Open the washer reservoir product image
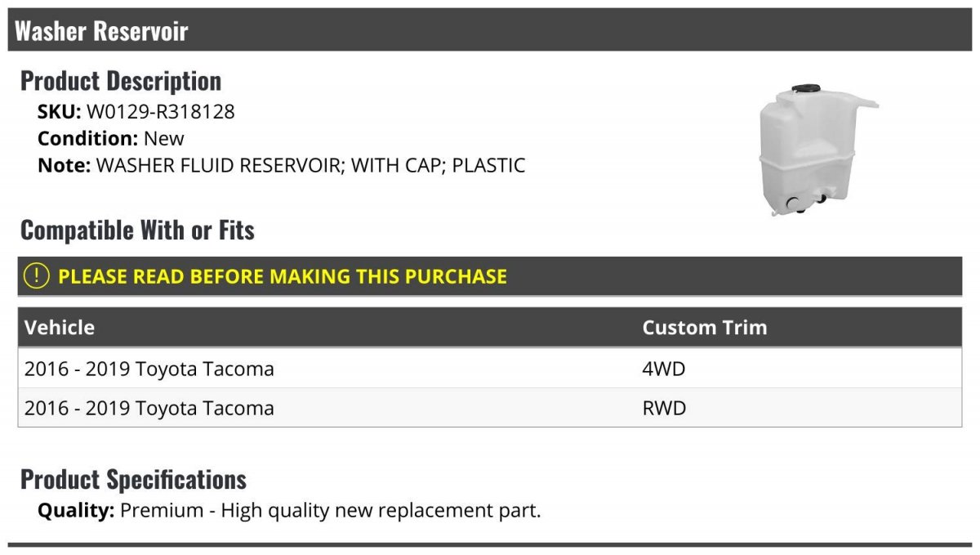980x555 pixels. [818, 150]
